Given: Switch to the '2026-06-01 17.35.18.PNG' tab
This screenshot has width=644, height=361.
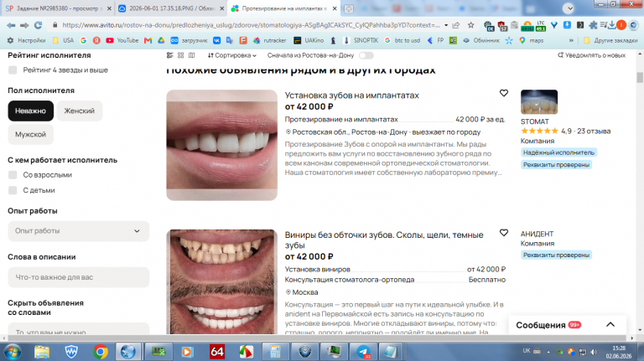Looking at the screenshot, I should point(171,8).
